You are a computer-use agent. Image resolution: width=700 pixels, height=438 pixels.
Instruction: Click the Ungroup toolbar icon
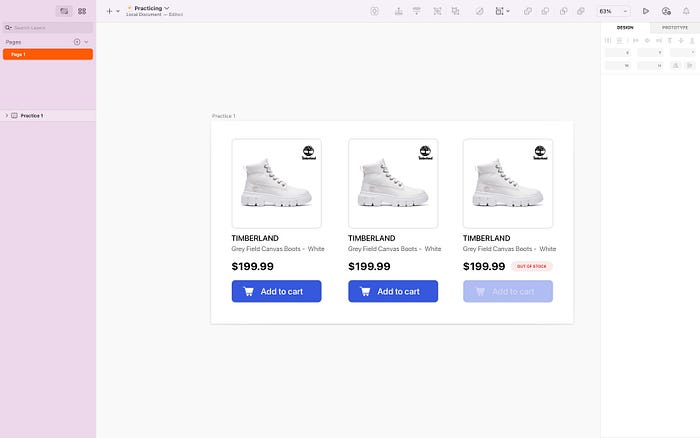pyautogui.click(x=455, y=11)
